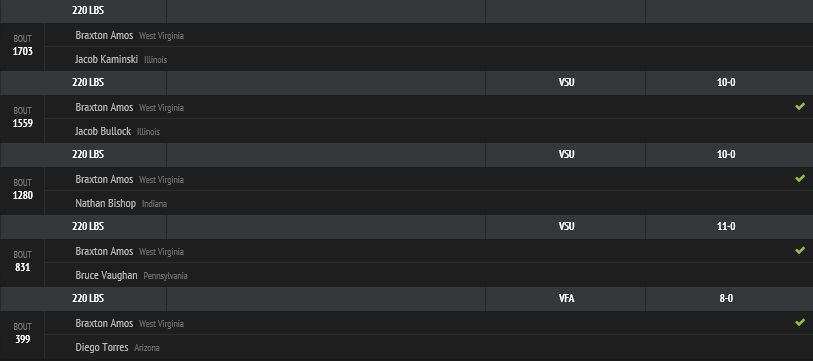Click bout number 1559 label
The height and width of the screenshot is (361, 813).
click(22, 123)
